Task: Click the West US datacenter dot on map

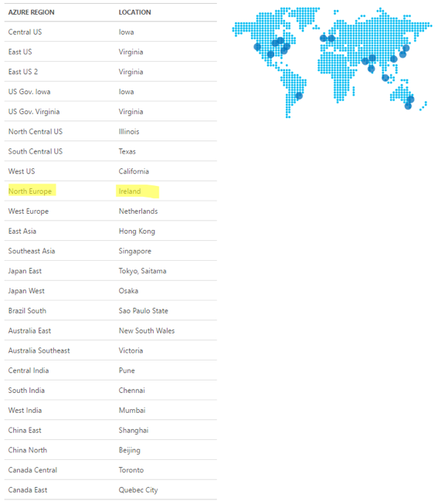Action: pyautogui.click(x=257, y=47)
